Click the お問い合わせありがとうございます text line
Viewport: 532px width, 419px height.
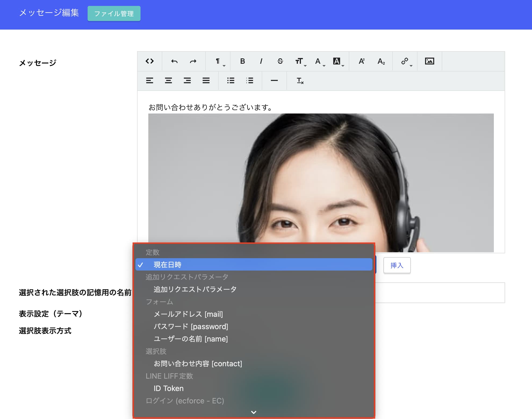point(211,107)
